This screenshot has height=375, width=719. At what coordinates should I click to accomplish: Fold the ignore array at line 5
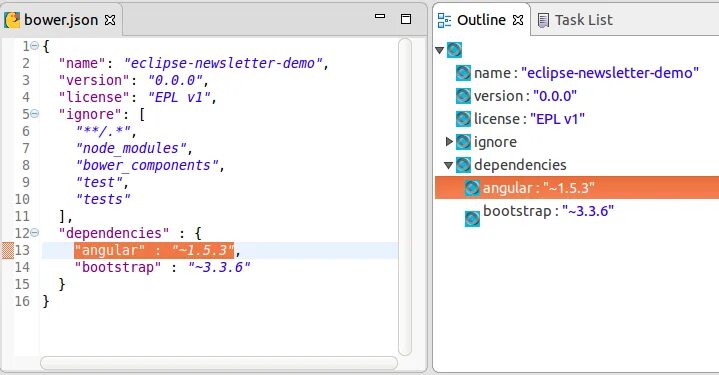[x=34, y=114]
